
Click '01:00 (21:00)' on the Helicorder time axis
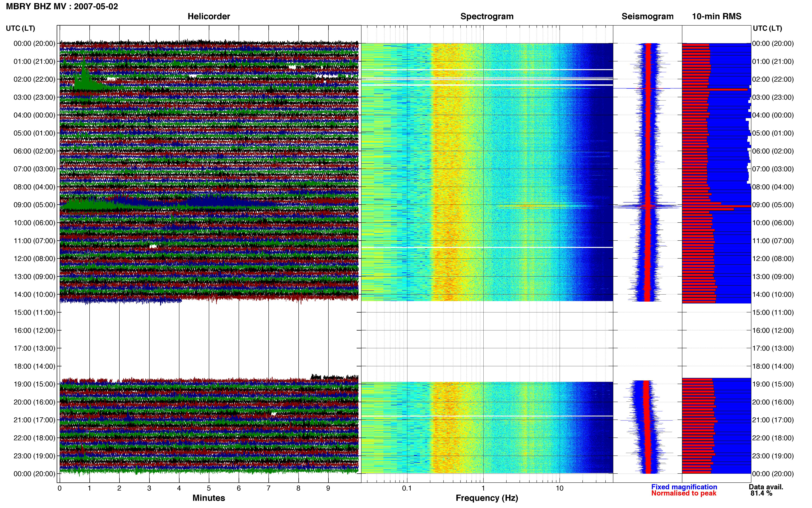click(x=34, y=62)
